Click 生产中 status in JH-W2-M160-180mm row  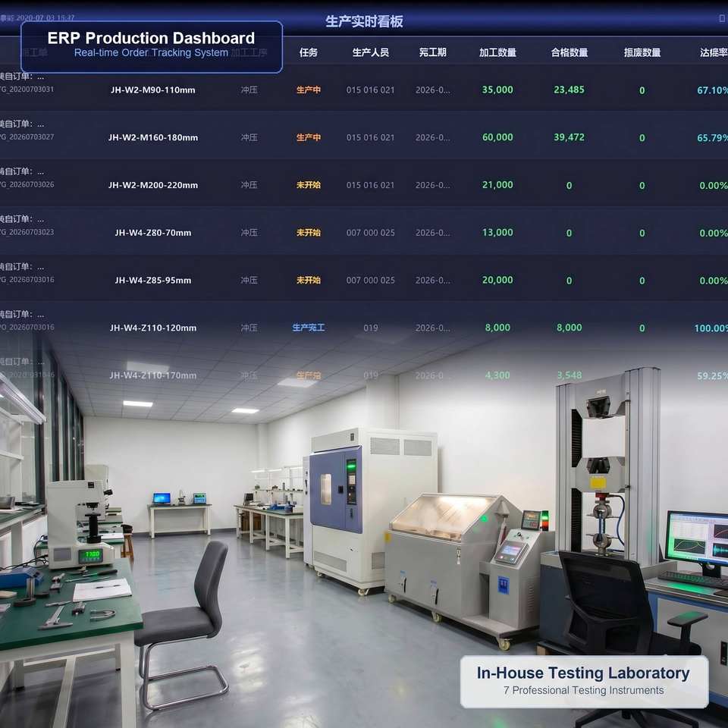(x=309, y=137)
